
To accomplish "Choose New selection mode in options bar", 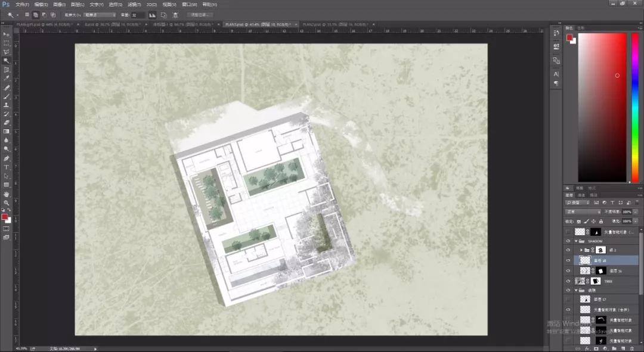I will 27,15.
